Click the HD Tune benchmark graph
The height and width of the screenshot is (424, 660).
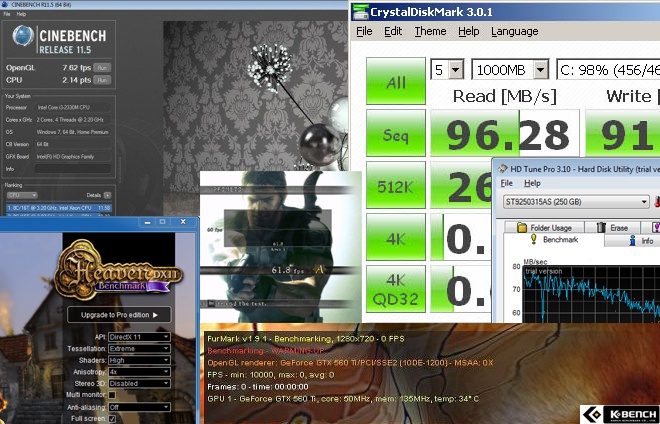tap(591, 294)
